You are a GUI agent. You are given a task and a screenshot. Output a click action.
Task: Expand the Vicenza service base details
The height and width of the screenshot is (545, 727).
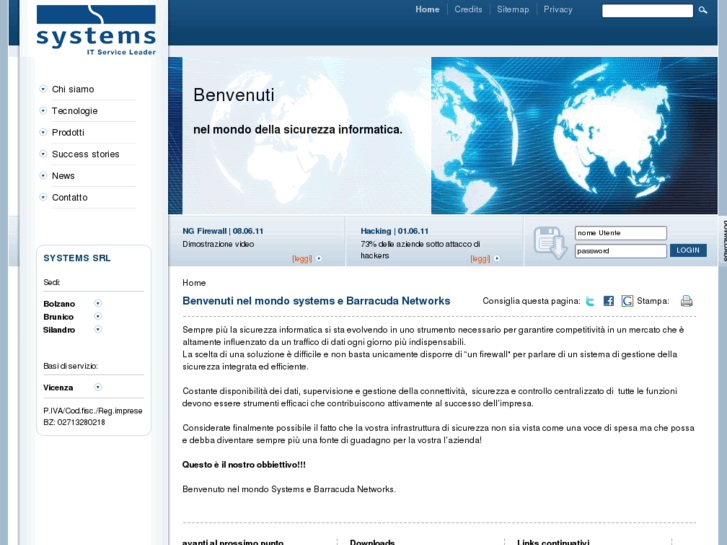[x=98, y=387]
